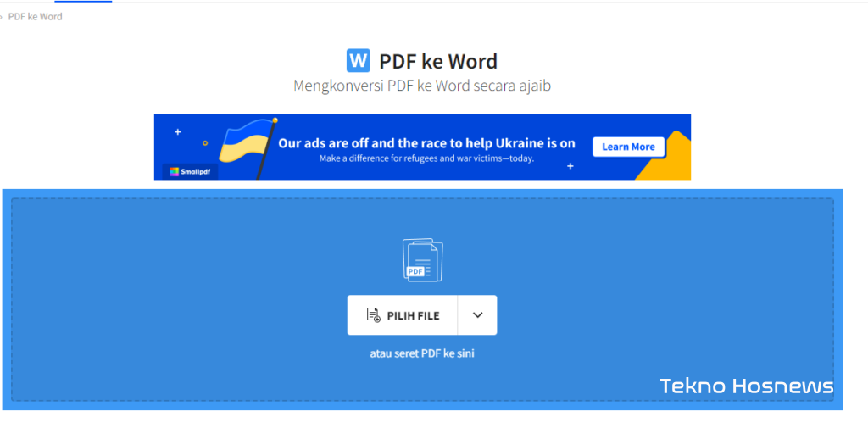868x428 pixels.
Task: Click the breadcrumb arrow before PDF ke Word
Action: point(2,17)
